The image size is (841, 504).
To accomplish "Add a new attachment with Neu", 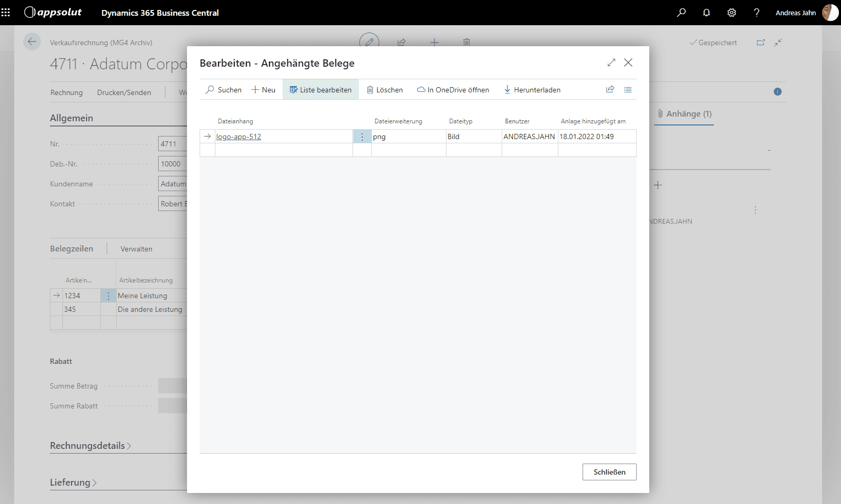I will 264,90.
